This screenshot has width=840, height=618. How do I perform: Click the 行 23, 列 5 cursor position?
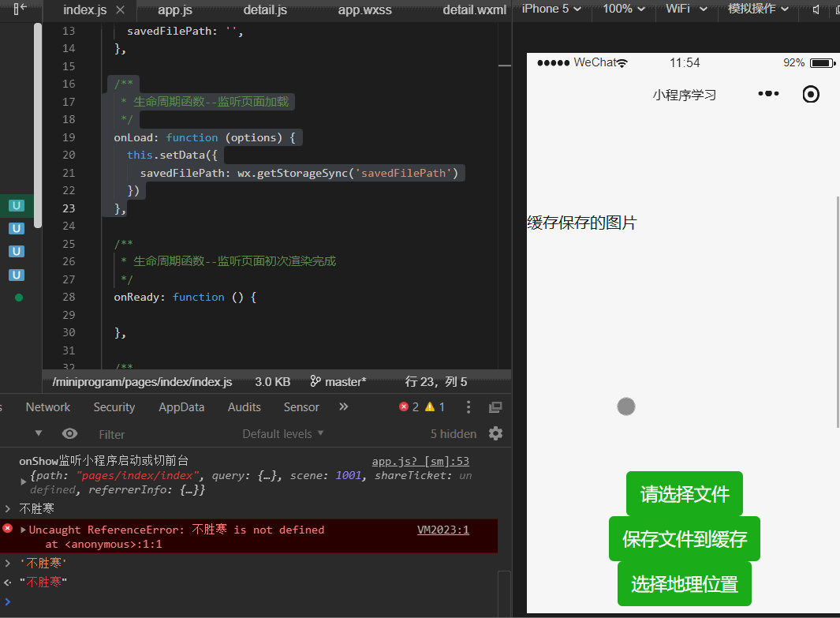pos(436,382)
